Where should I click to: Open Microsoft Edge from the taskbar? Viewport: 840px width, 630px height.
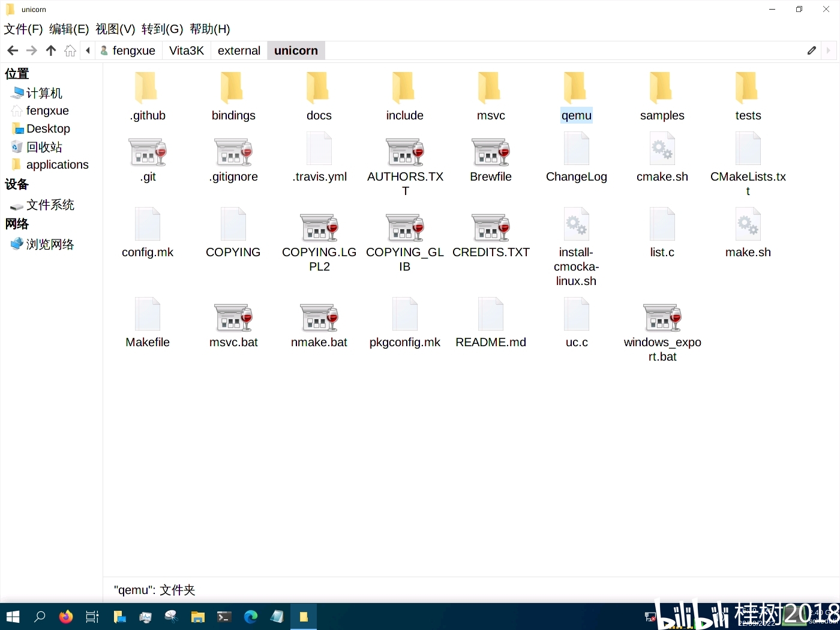(251, 617)
